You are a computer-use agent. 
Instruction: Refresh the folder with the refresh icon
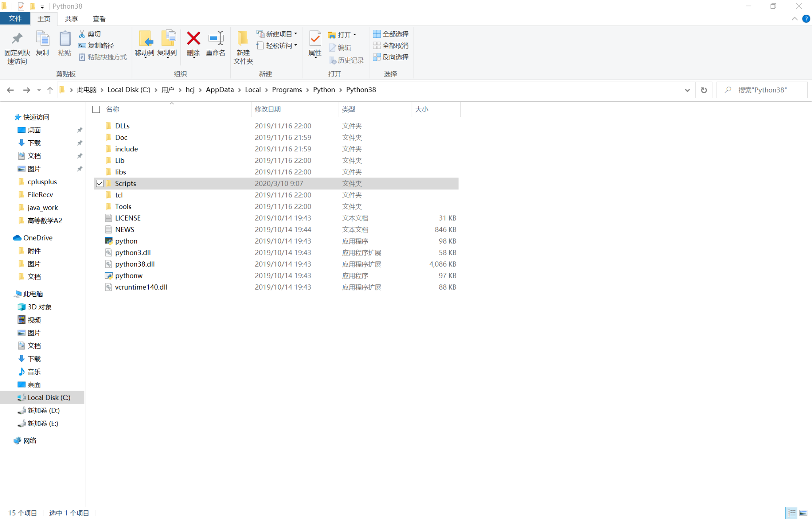point(704,90)
